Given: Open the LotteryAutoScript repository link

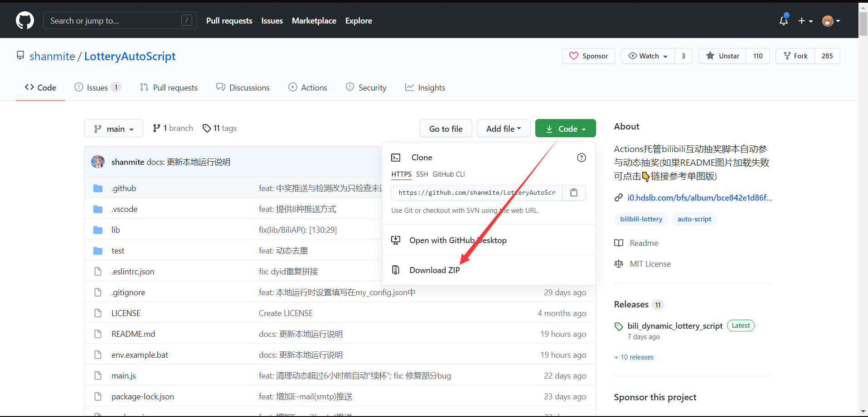Looking at the screenshot, I should point(130,56).
